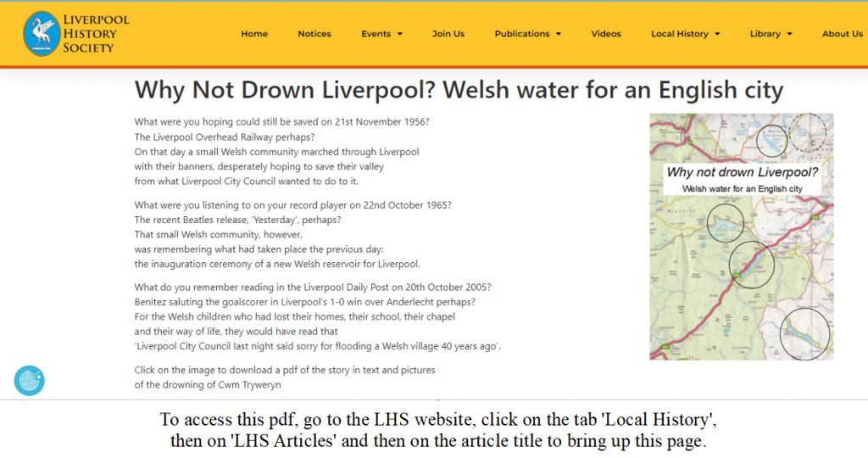Click the caret arrow beside Library
Image resolution: width=868 pixels, height=458 pixels.
tap(789, 35)
